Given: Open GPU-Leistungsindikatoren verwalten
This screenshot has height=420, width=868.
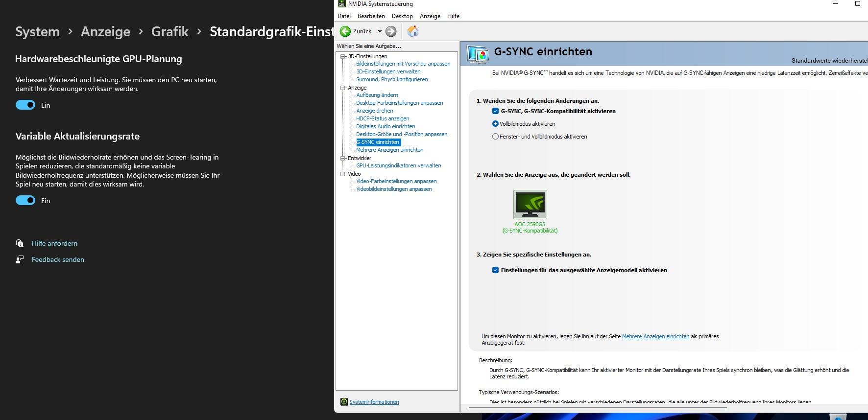Looking at the screenshot, I should (x=399, y=165).
